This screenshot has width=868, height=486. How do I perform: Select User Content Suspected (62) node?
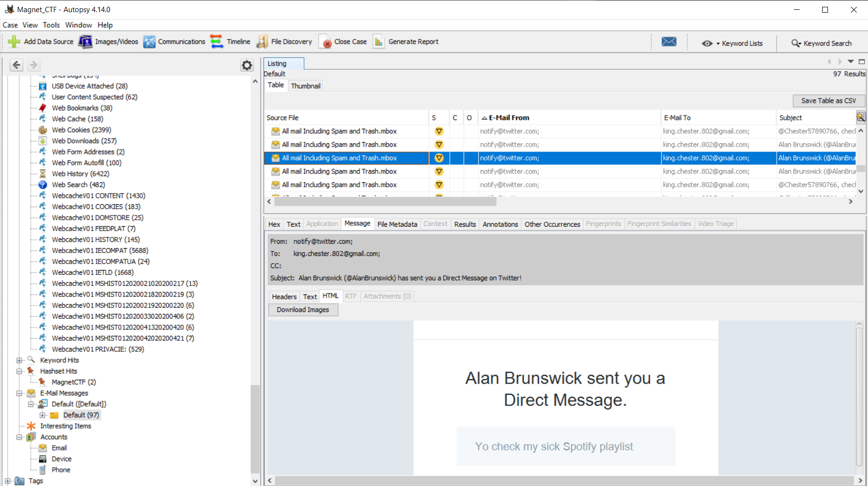click(95, 97)
